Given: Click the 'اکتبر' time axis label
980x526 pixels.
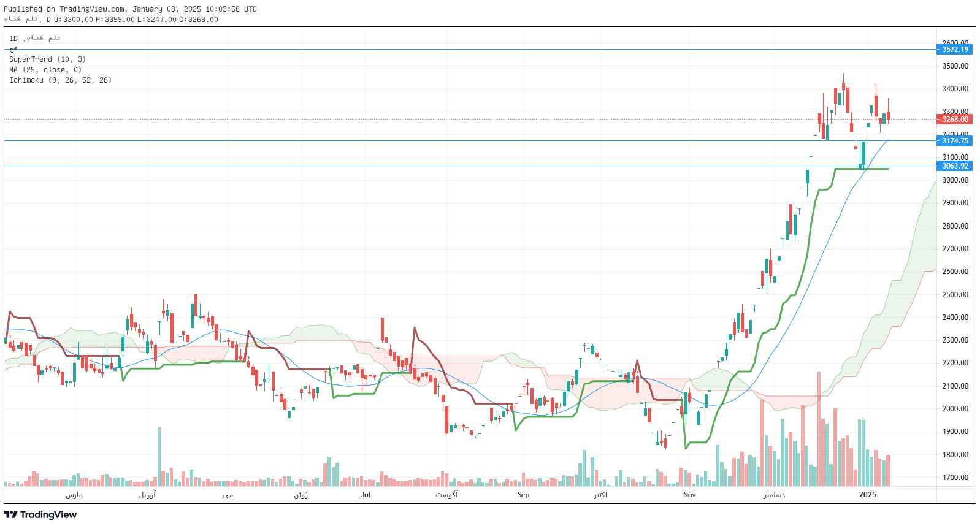Looking at the screenshot, I should [600, 495].
